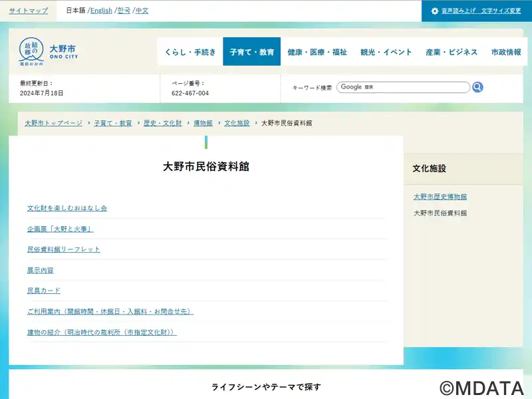Switch the language to 中文
This screenshot has height=399, width=532.
pyautogui.click(x=142, y=11)
